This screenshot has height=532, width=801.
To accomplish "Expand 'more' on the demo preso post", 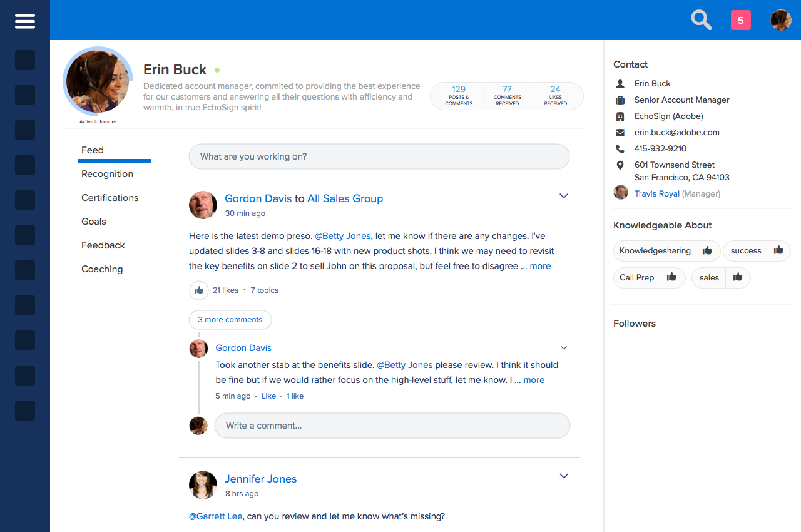I will [x=541, y=266].
